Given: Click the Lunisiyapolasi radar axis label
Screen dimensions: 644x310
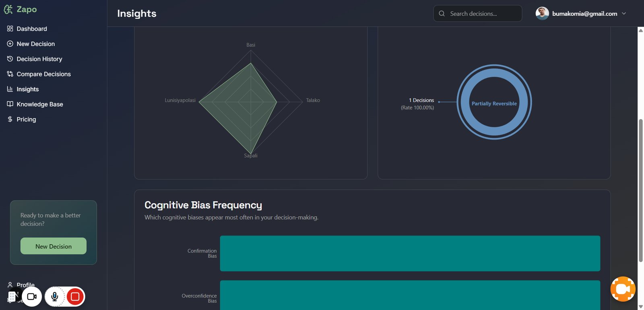Looking at the screenshot, I should click(x=180, y=100).
